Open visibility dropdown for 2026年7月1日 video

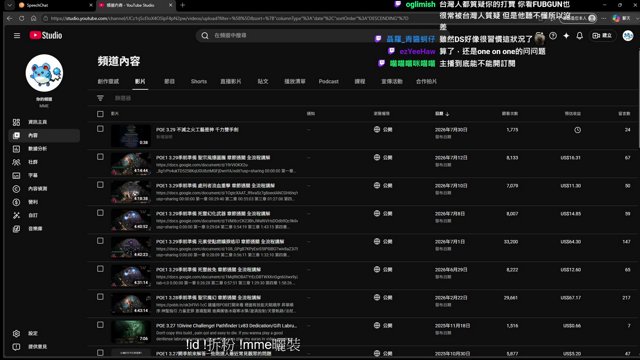[x=383, y=242]
